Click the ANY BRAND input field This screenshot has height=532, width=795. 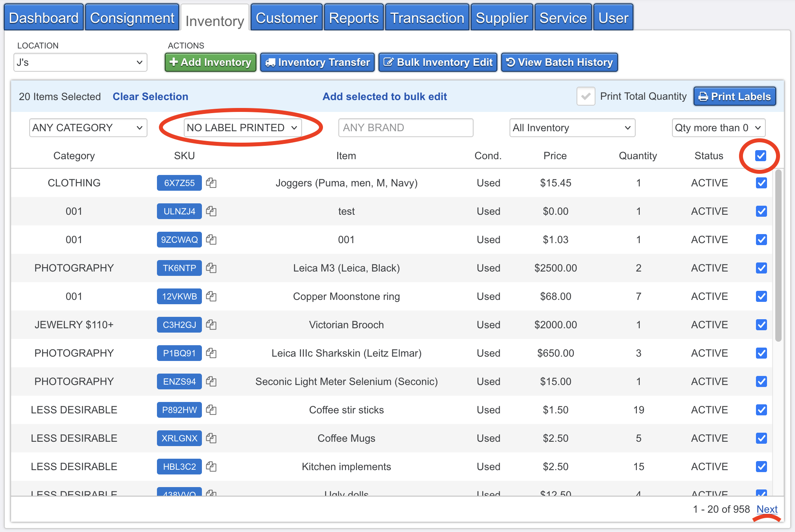click(405, 128)
